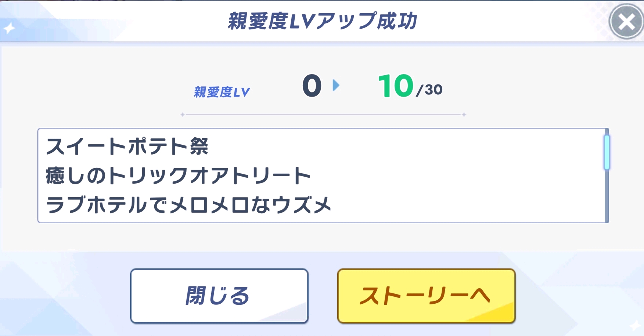644x336 pixels.
Task: Select the ラブホテルでメロメロなウズメ entry
Action: [188, 205]
